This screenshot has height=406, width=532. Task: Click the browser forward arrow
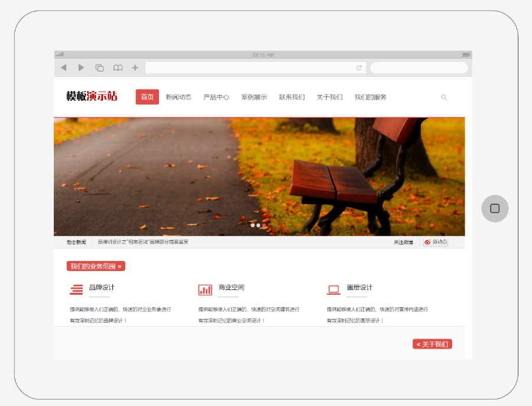click(x=81, y=67)
